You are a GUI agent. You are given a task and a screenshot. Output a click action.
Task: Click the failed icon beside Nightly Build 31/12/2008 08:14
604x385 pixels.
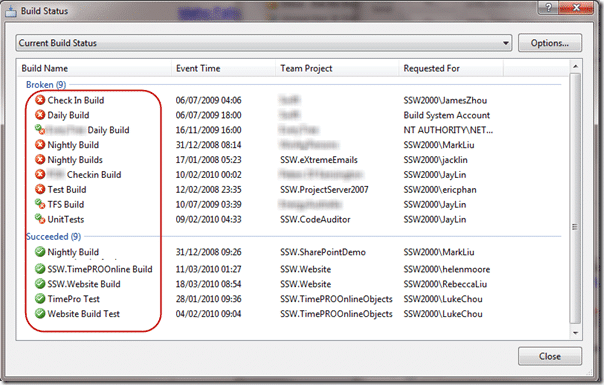pyautogui.click(x=40, y=145)
